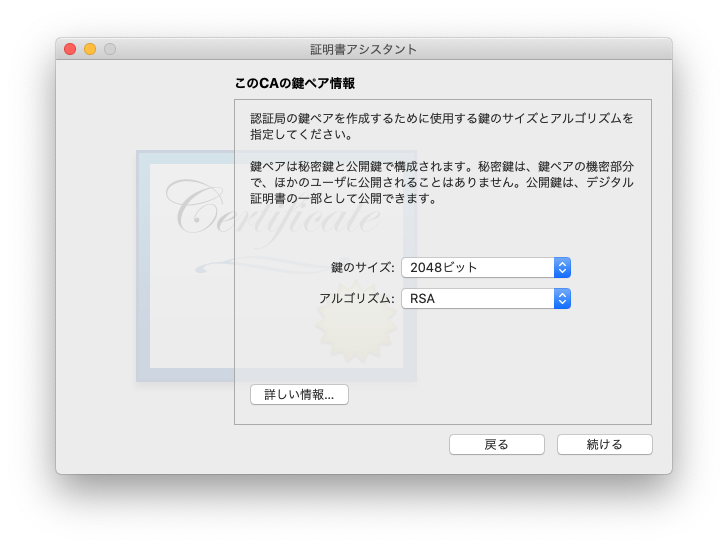The height and width of the screenshot is (548, 728).
Task: Click the このCAの鍵ペア情報 heading
Action: [295, 84]
